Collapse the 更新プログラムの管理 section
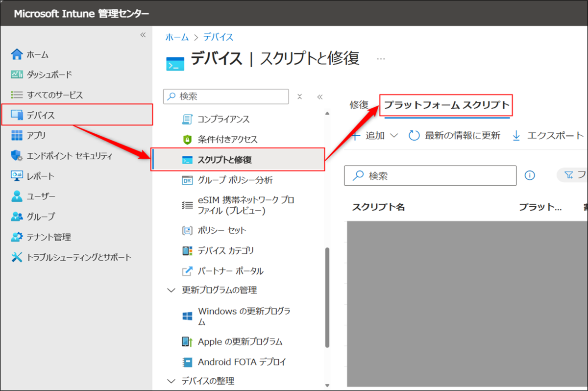This screenshot has width=588, height=391. [171, 290]
